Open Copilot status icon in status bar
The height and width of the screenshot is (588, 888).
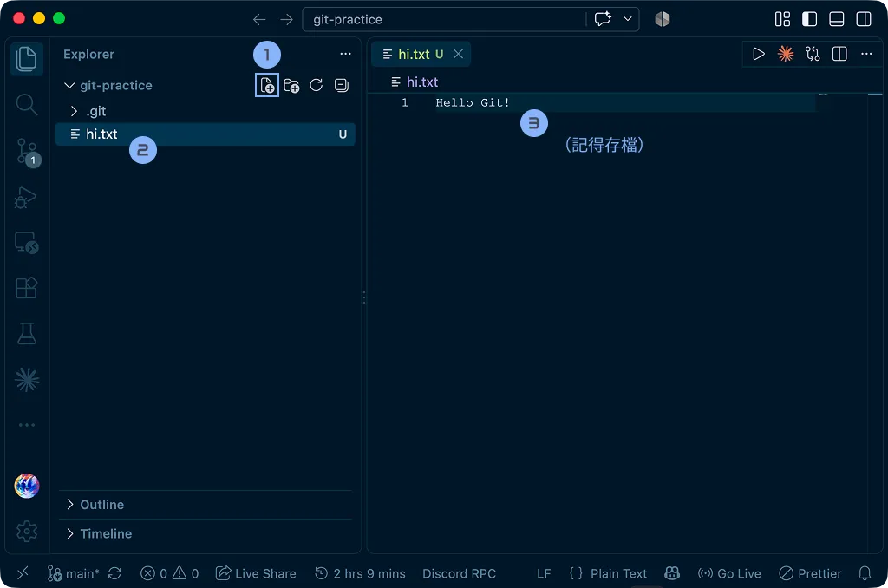coord(672,574)
